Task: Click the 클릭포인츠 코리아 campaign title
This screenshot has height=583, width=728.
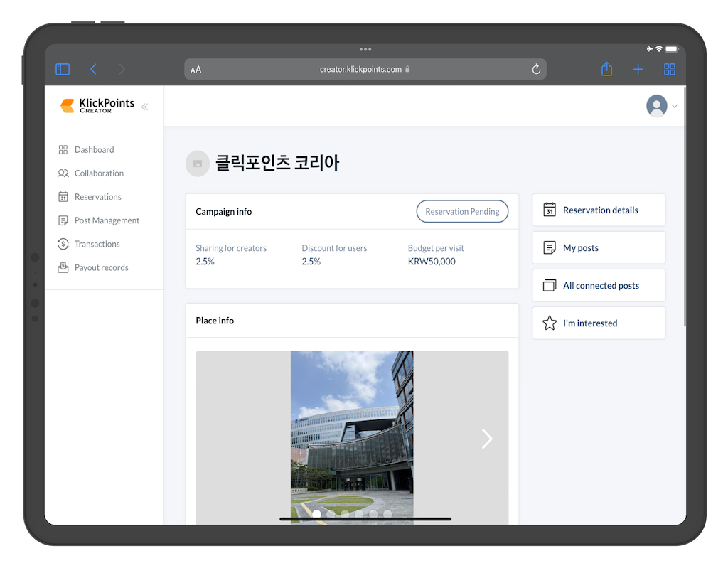Action: (277, 164)
